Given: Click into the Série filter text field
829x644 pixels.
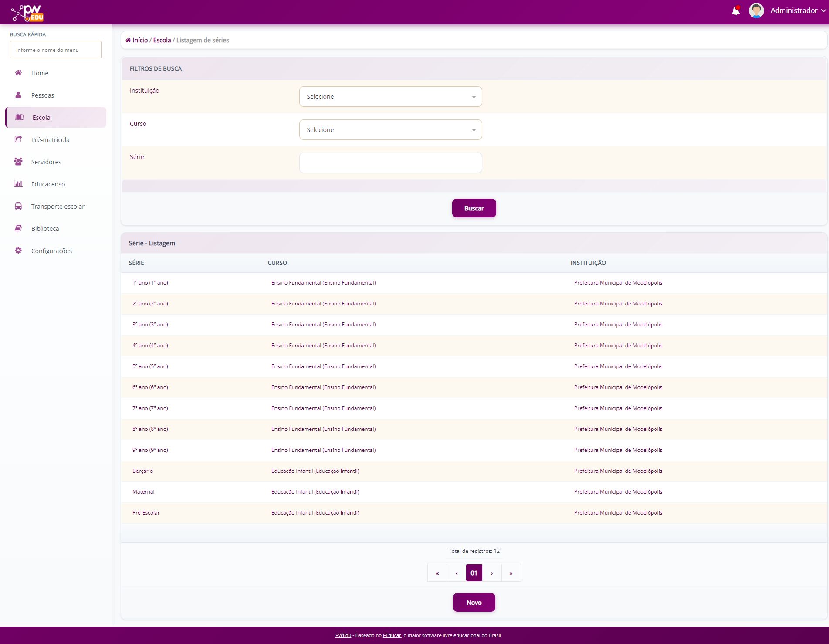Looking at the screenshot, I should click(390, 163).
